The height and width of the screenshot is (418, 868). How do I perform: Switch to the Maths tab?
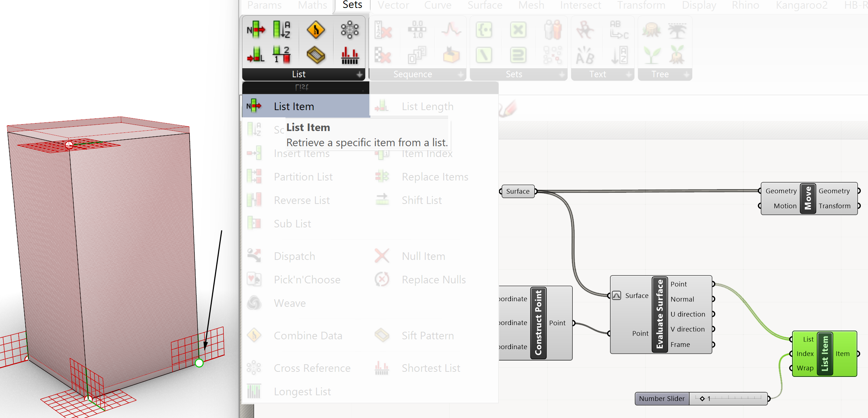click(x=312, y=5)
